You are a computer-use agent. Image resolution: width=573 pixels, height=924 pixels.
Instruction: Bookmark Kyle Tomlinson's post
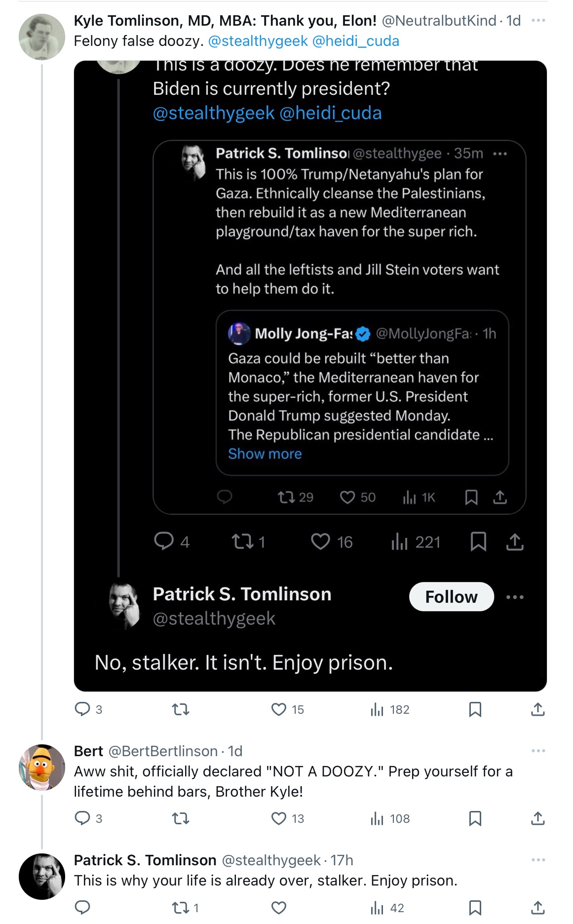tap(475, 709)
